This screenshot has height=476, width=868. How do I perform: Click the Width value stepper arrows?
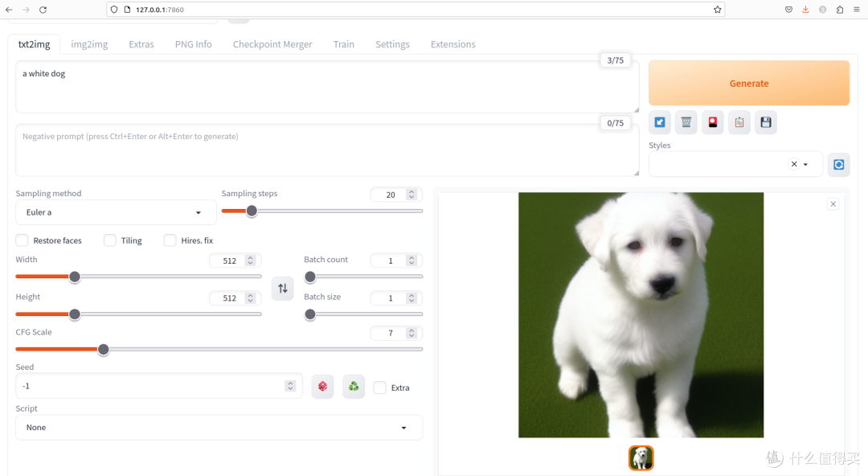[250, 261]
